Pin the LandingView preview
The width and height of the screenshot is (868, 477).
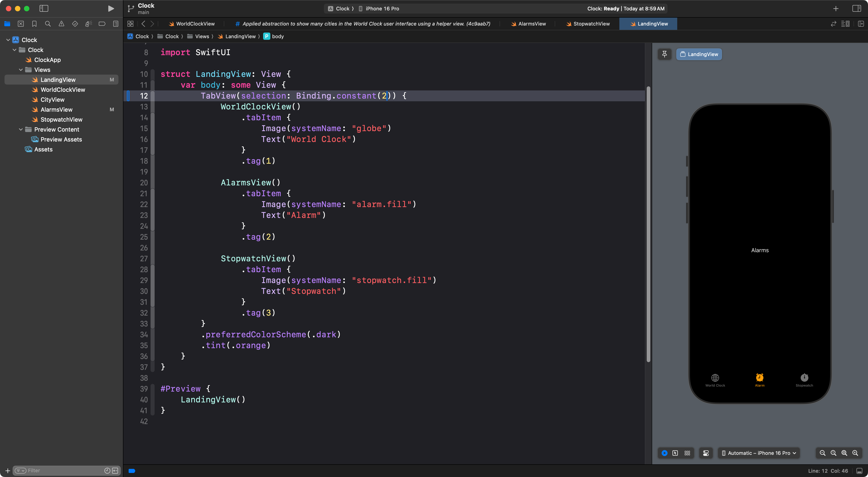click(665, 54)
